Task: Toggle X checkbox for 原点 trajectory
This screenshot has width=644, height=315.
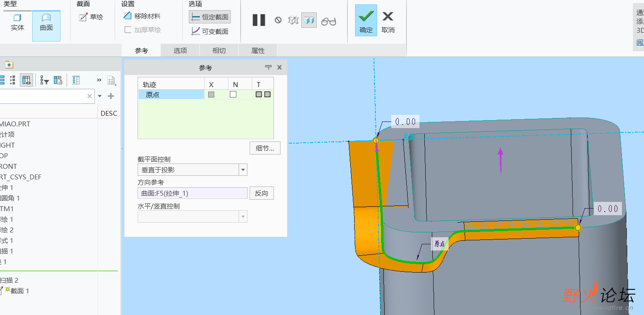Action: coord(211,95)
